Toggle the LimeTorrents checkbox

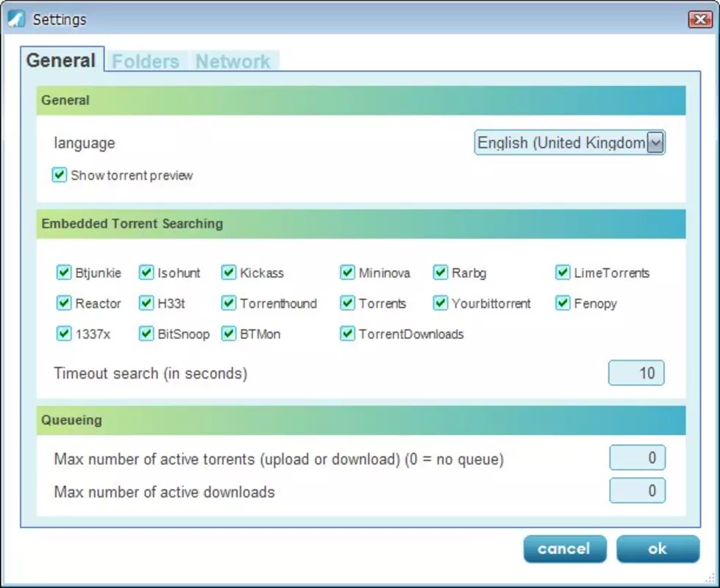(x=563, y=272)
